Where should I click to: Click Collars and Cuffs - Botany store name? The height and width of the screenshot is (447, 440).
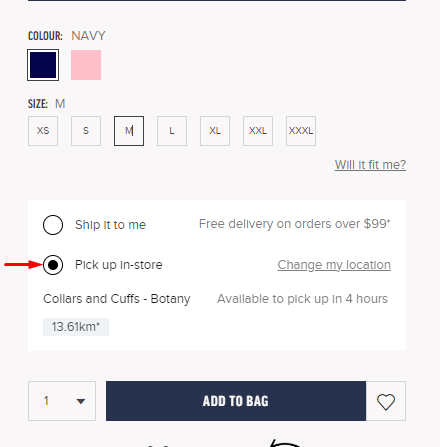pos(117,299)
